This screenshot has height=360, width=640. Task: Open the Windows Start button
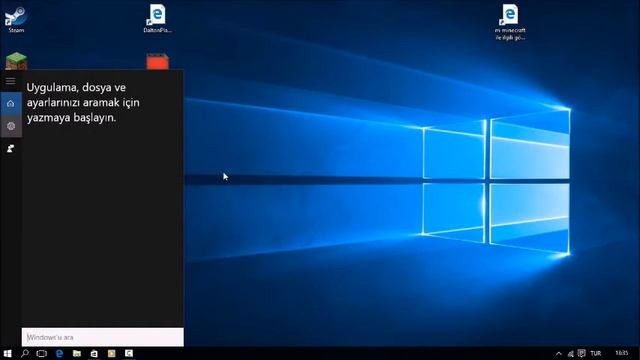click(7, 353)
